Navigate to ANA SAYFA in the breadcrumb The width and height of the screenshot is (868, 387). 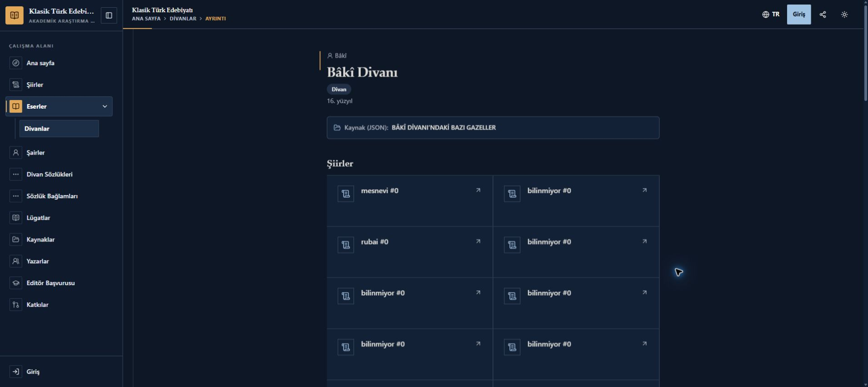146,19
